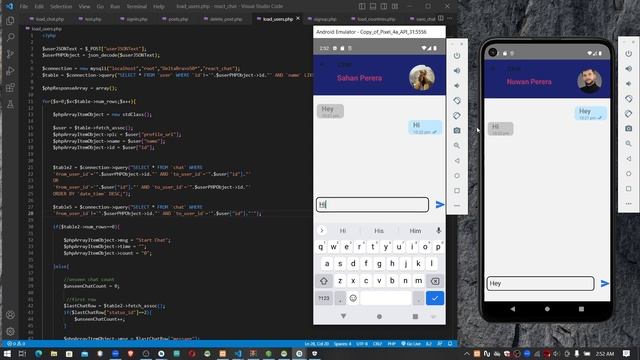Tap the emoji key on the keyboard

click(353, 298)
